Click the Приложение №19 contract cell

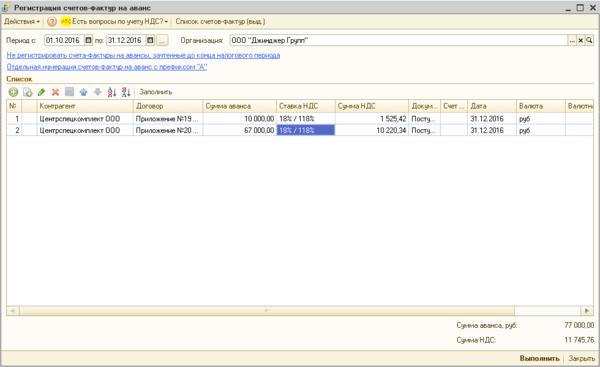[x=168, y=119]
